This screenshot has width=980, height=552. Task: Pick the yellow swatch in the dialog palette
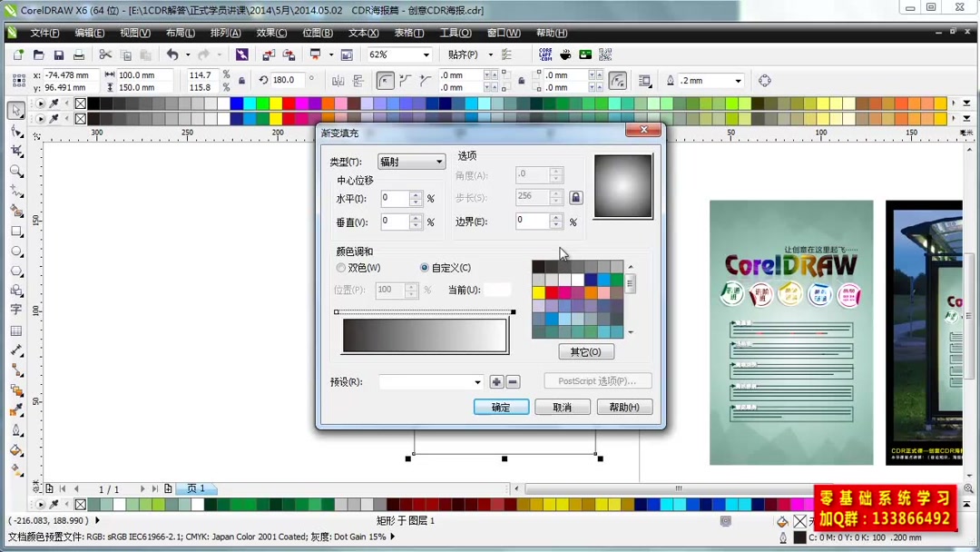coord(539,293)
